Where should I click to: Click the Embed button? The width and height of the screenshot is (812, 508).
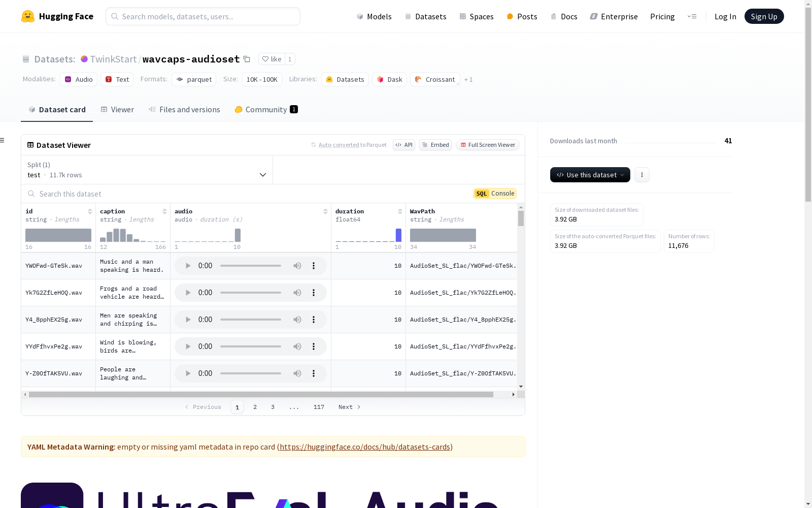tap(435, 145)
